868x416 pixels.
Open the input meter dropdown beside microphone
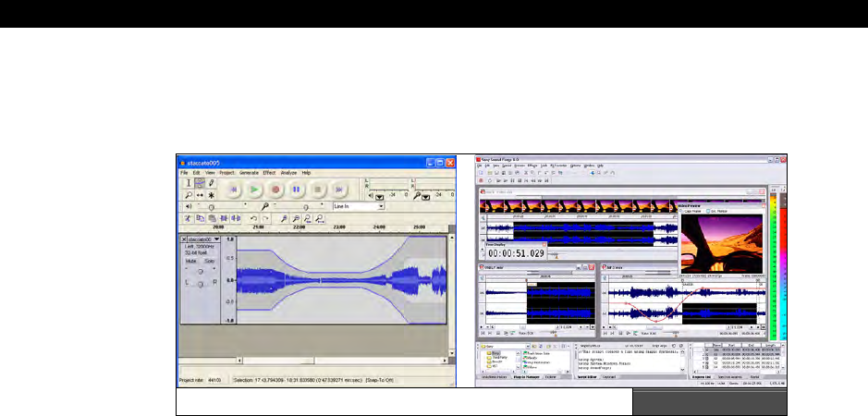[x=425, y=196]
